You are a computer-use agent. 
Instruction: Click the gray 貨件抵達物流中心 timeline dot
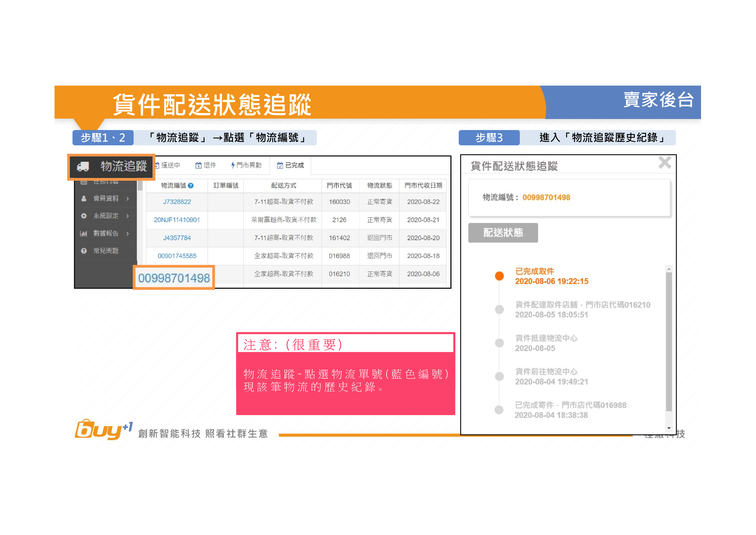coord(500,343)
